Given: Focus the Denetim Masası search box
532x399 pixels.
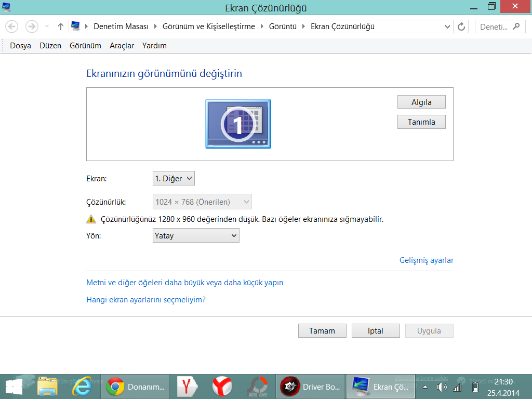Looking at the screenshot, I should click(x=500, y=26).
